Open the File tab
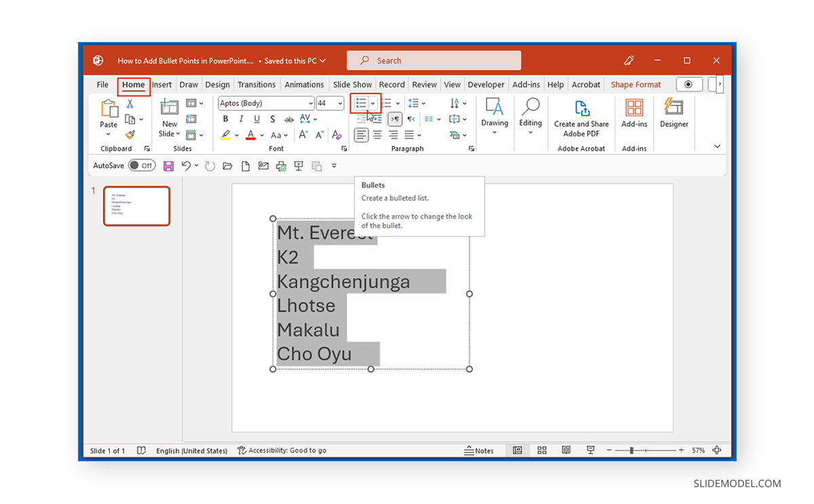Viewport: 814px width, 504px height. click(x=102, y=85)
